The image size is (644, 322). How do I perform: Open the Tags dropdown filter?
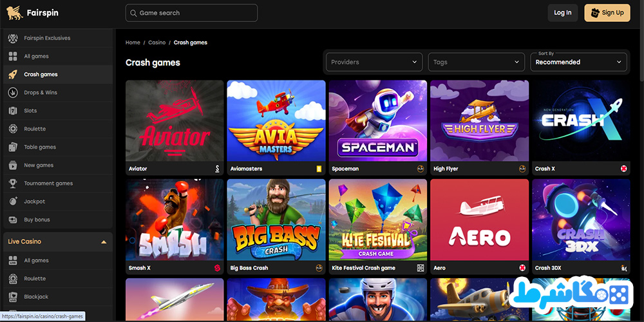click(x=477, y=62)
